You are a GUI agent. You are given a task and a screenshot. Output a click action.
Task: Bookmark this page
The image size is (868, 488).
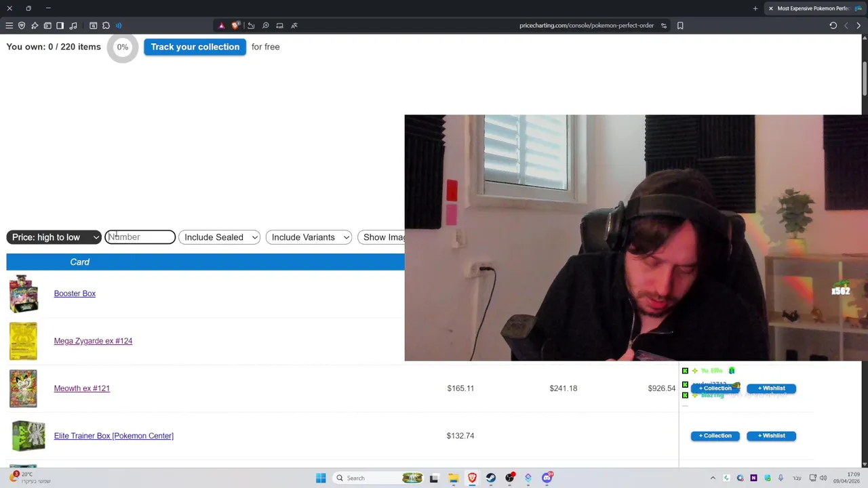(x=680, y=26)
